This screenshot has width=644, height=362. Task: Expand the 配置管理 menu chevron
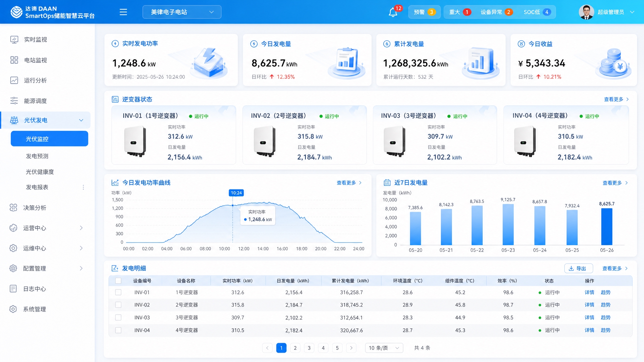click(x=81, y=268)
